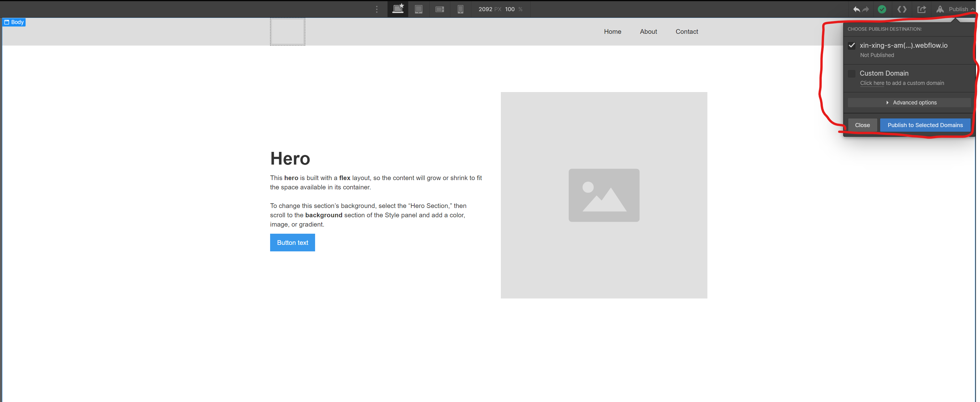Screen dimensions: 980x402
Task: Click the green saved status checkmark
Action: 882,9
